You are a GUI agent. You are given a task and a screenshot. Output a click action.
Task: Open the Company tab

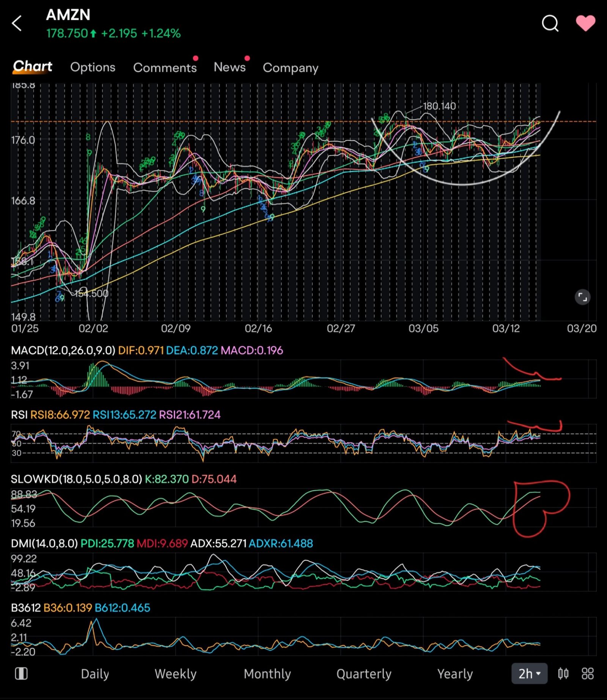coord(291,68)
